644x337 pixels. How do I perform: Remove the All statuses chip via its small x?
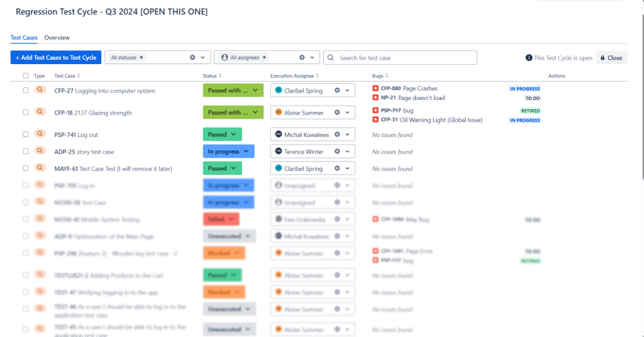tap(142, 57)
